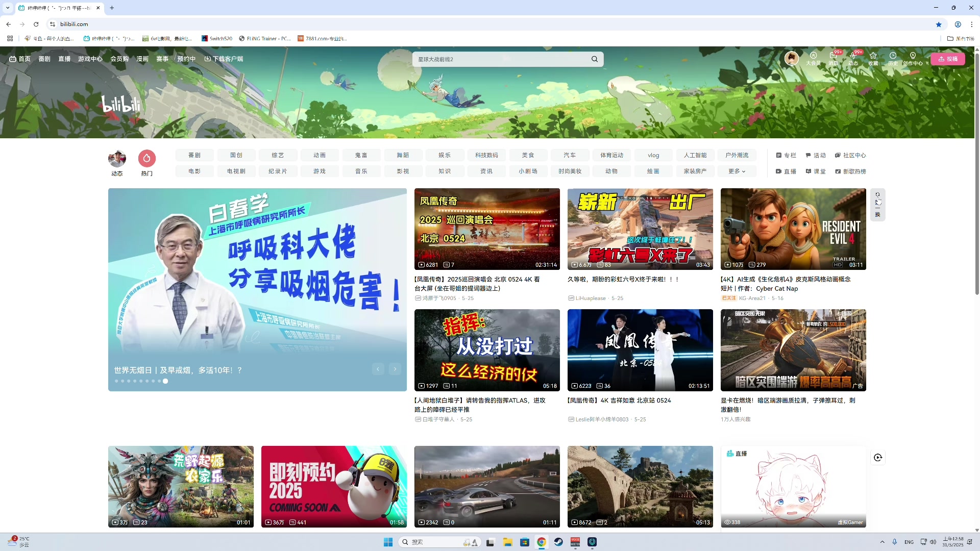
Task: Select the 番剧 item in top navigation
Action: click(x=44, y=59)
